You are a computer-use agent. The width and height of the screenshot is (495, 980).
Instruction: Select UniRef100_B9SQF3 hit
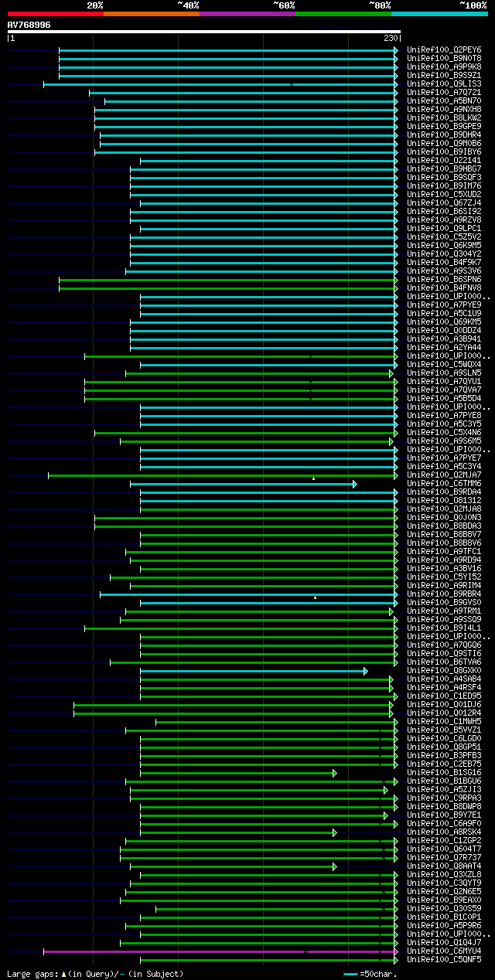click(444, 178)
